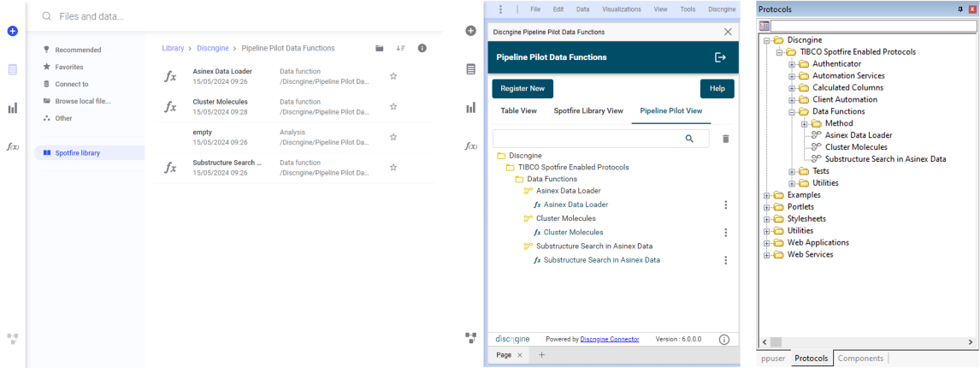Open the Cluster Molecules function link
The width and height of the screenshot is (980, 368).
(573, 232)
